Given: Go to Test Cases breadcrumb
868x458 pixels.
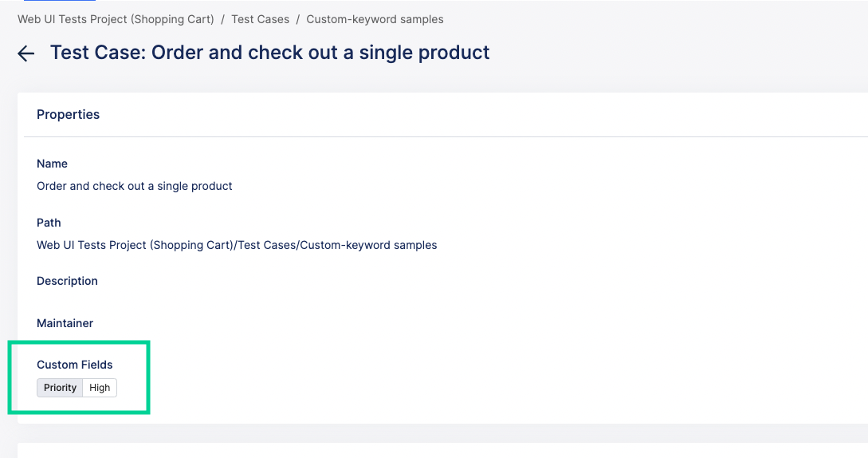Looking at the screenshot, I should (x=261, y=19).
